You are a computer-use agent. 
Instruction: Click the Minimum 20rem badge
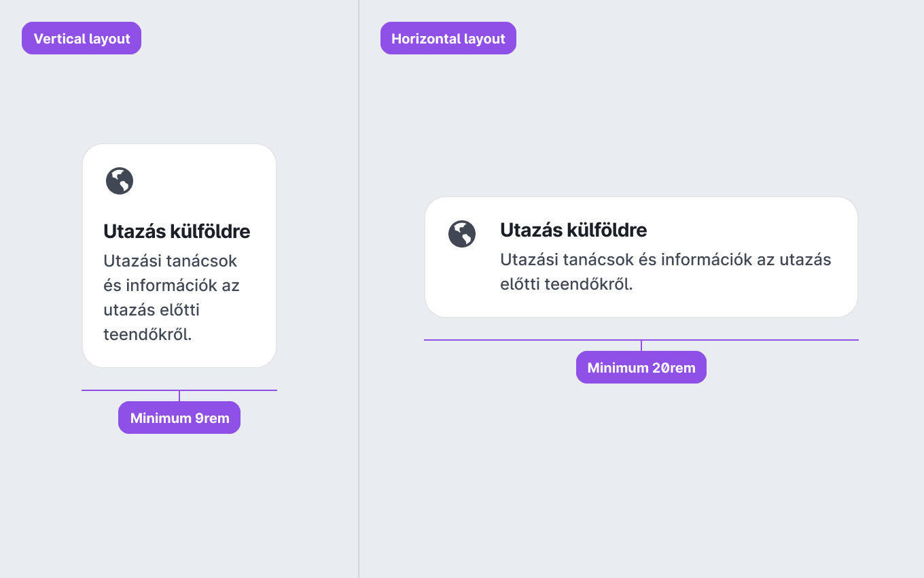click(641, 367)
